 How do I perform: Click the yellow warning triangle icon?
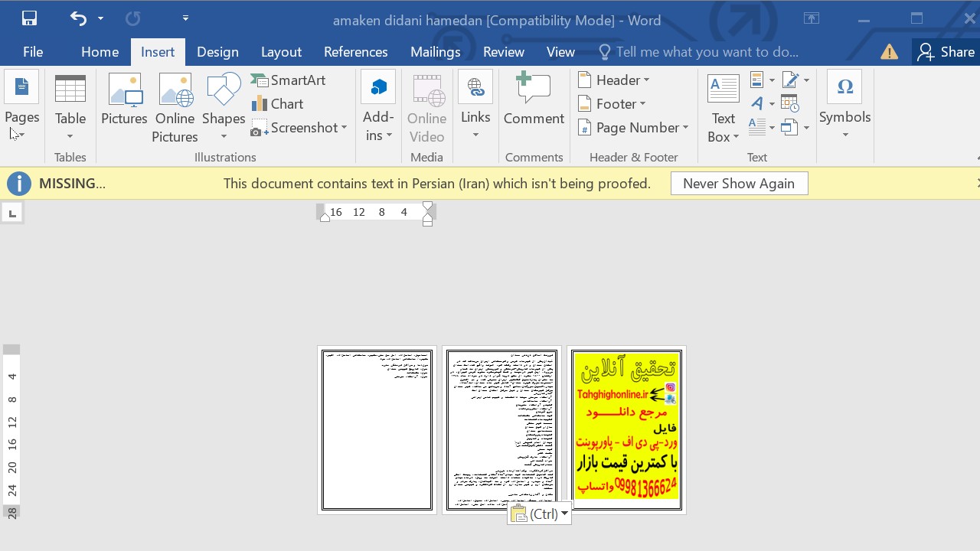click(x=889, y=52)
